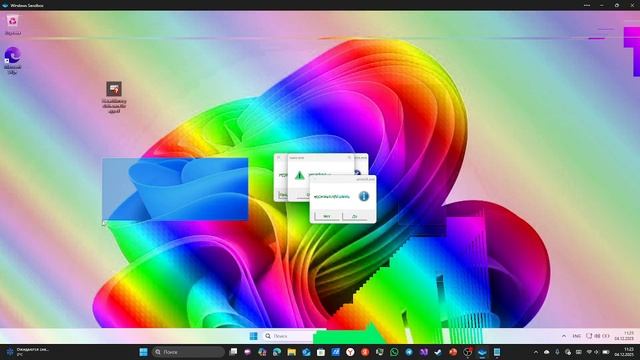Open Microsoft Edge in the host taskbar
640x360 pixels.
pyautogui.click(x=277, y=352)
